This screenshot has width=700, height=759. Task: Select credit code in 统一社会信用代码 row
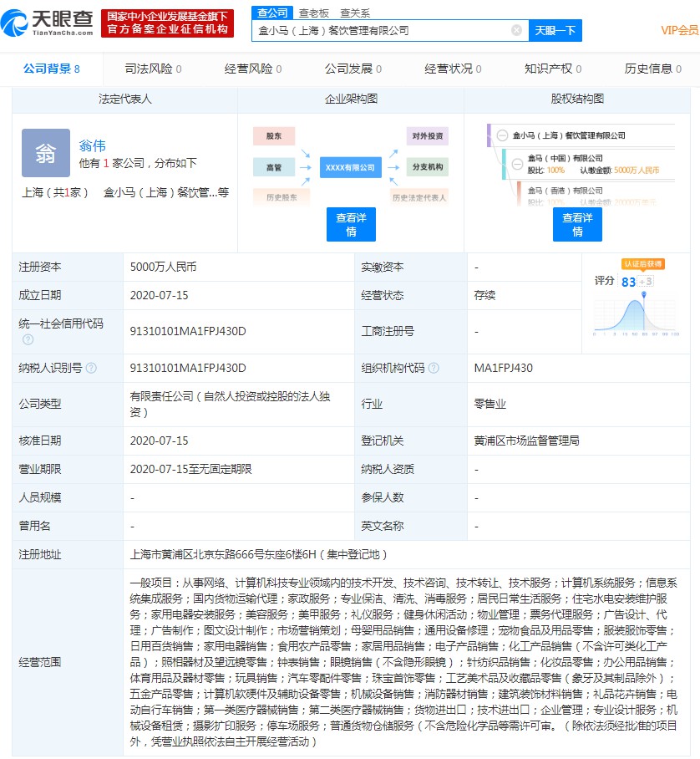[188, 332]
